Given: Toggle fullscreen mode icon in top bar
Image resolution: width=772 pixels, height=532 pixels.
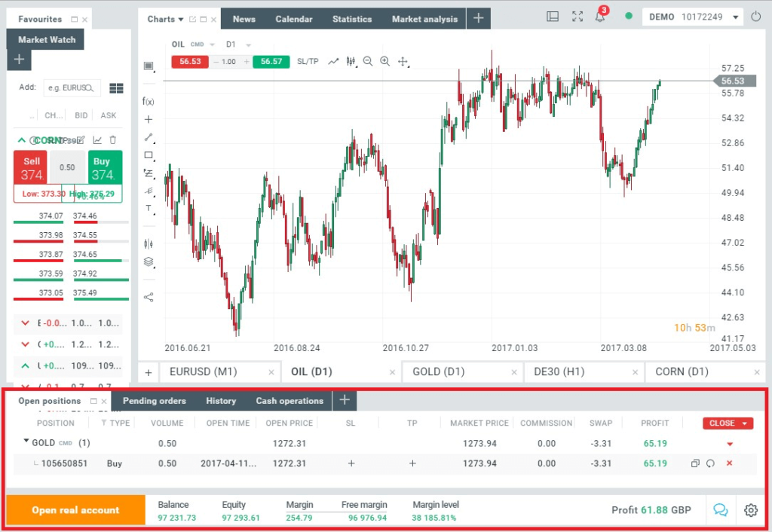Looking at the screenshot, I should click(577, 17).
